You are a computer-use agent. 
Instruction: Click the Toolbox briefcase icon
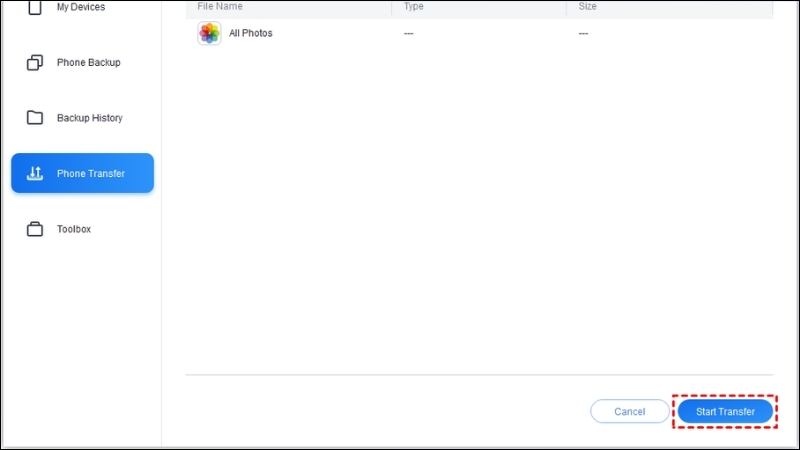coord(35,229)
